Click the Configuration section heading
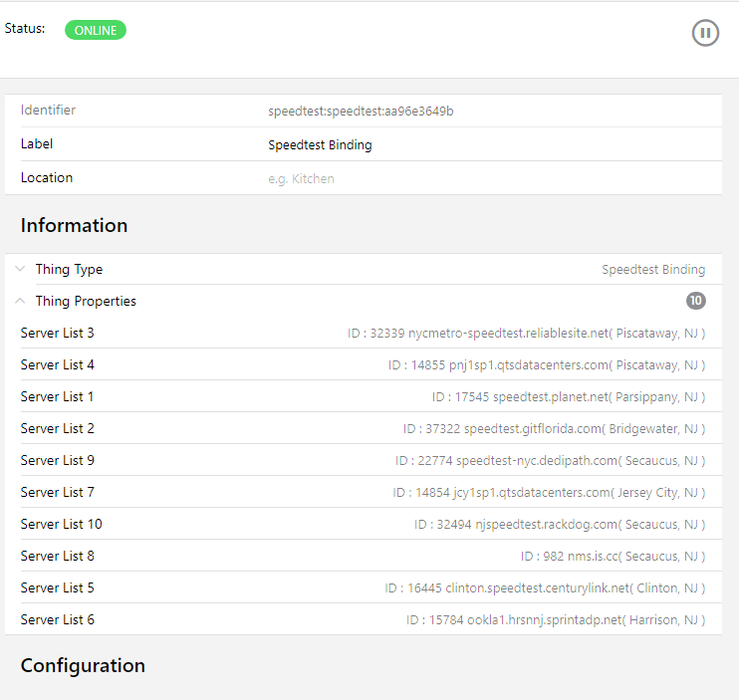 tap(83, 665)
